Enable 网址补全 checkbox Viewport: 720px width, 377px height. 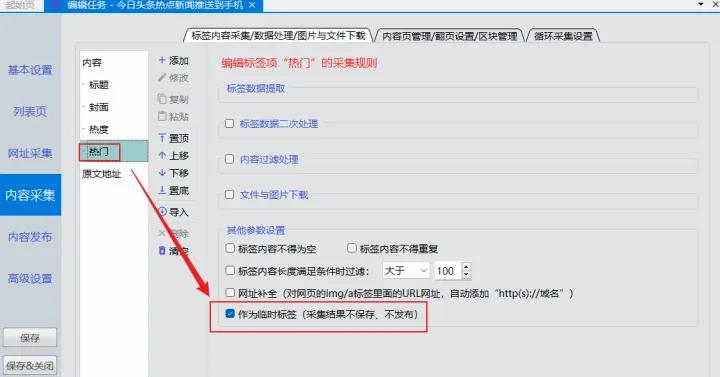(x=230, y=293)
